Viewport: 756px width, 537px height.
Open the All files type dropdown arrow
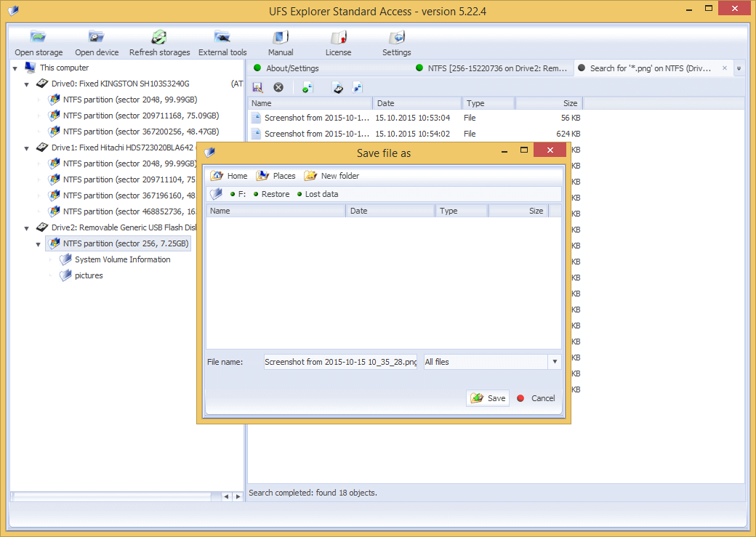click(x=555, y=362)
